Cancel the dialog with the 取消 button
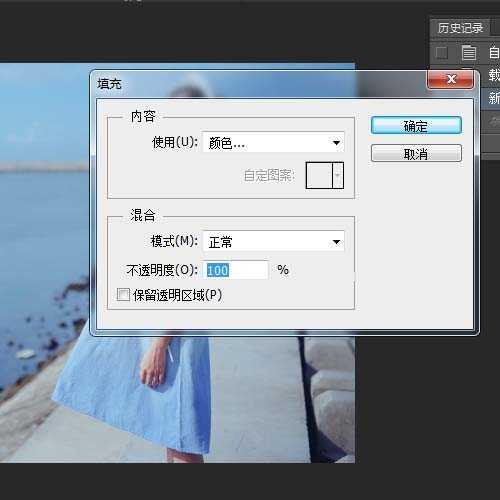The width and height of the screenshot is (500, 500). click(416, 153)
